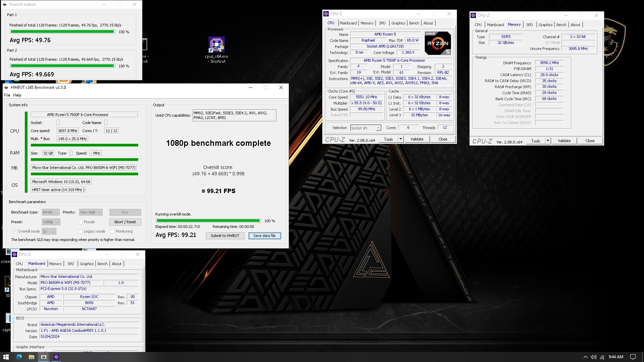Image resolution: width=644 pixels, height=362 pixels.
Task: Open the Help menu in HWBOT x265
Action: pyautogui.click(x=17, y=95)
